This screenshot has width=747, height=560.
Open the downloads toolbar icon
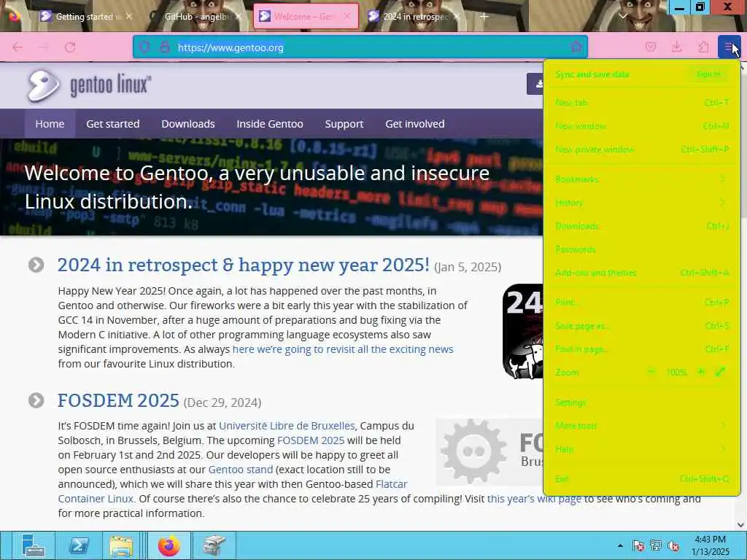pos(676,47)
